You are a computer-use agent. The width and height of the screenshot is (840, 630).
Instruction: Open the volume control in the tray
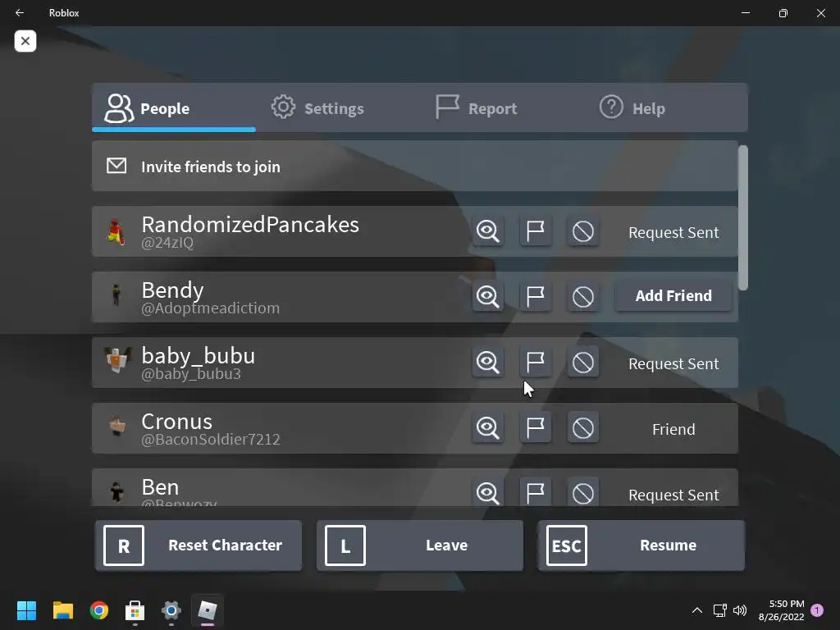[x=740, y=610]
